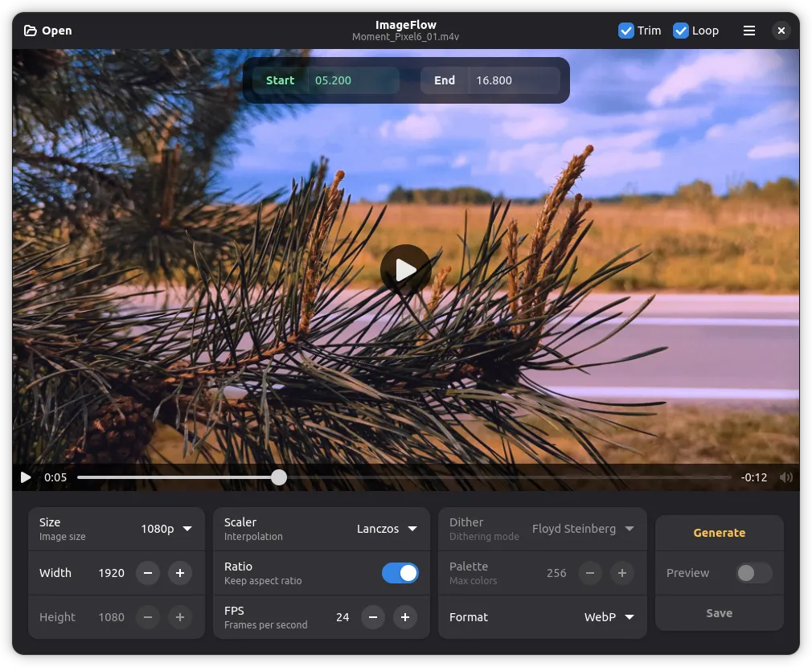The height and width of the screenshot is (667, 812).
Task: Edit the Start time field 05.200
Action: click(x=353, y=80)
